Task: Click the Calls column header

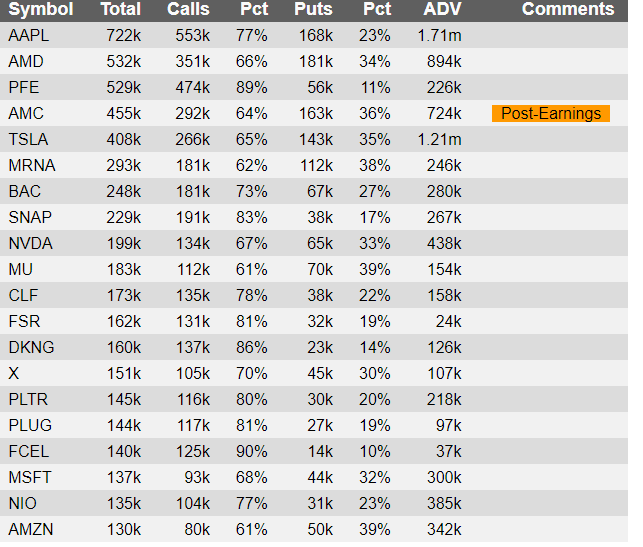Action: 188,9
